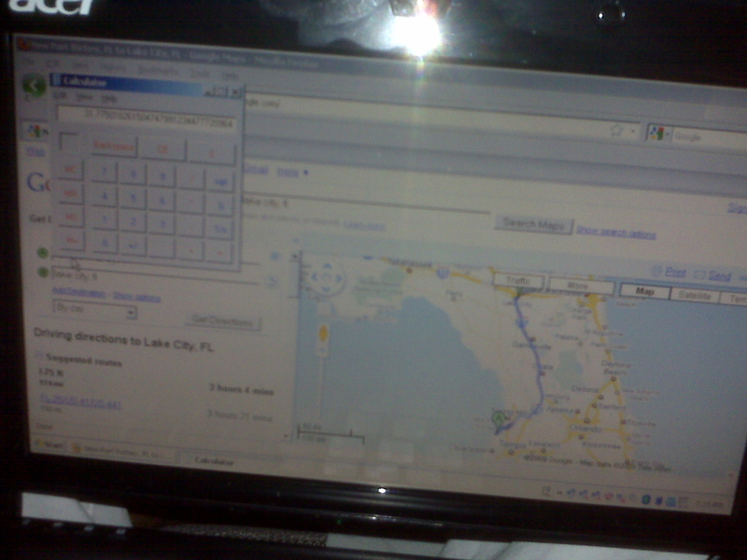
Task: Click the Windows Start button
Action: [49, 445]
